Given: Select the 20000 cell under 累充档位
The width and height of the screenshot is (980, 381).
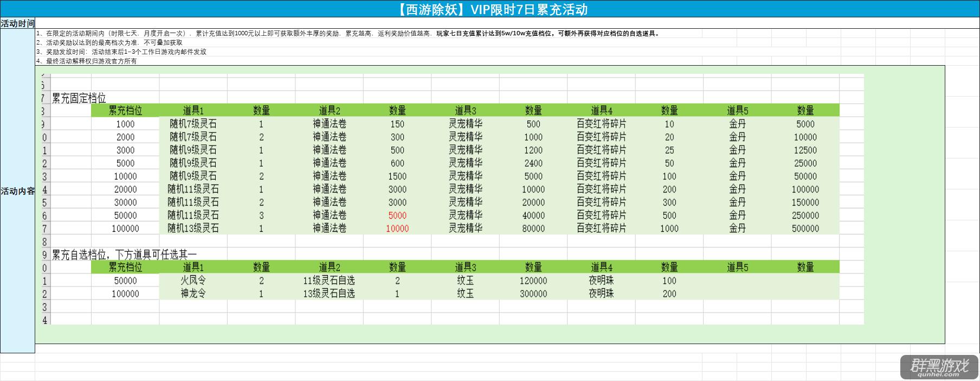Looking at the screenshot, I should [x=125, y=189].
